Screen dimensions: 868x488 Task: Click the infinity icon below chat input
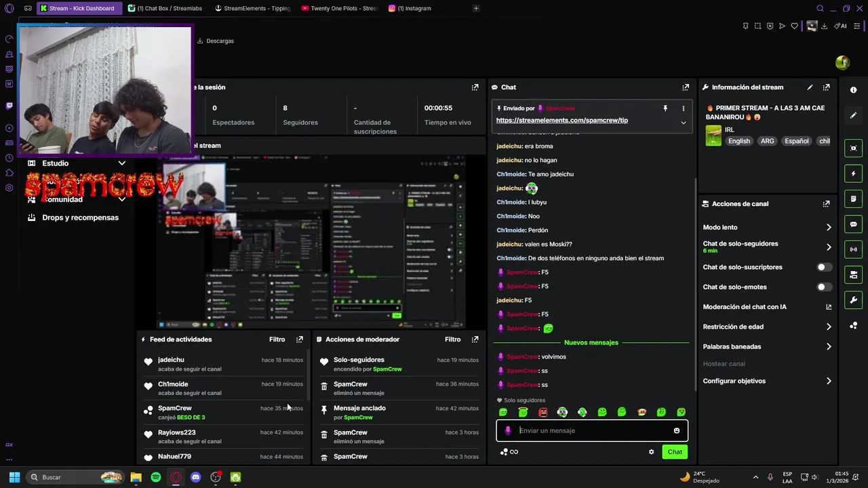(514, 452)
